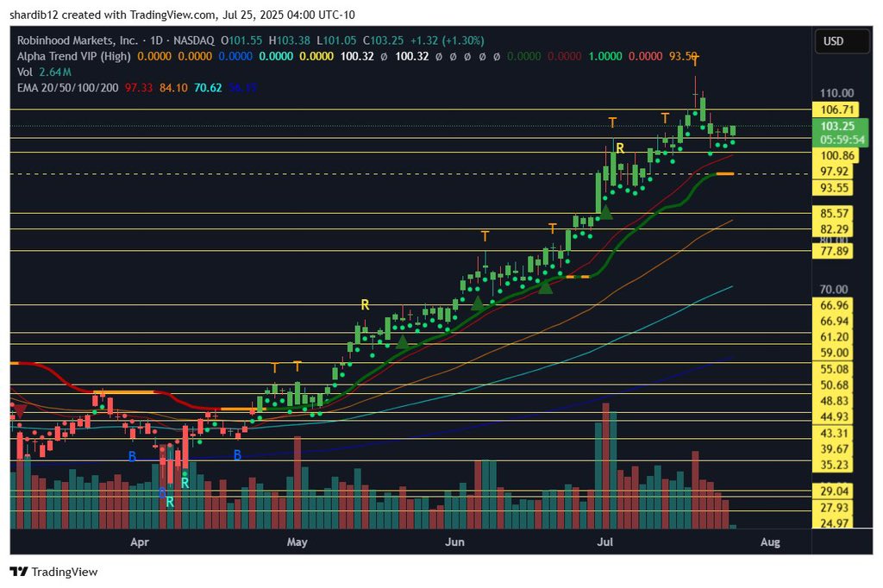Open the USD currency selector
This screenshot has height=588, width=883.
coord(842,41)
